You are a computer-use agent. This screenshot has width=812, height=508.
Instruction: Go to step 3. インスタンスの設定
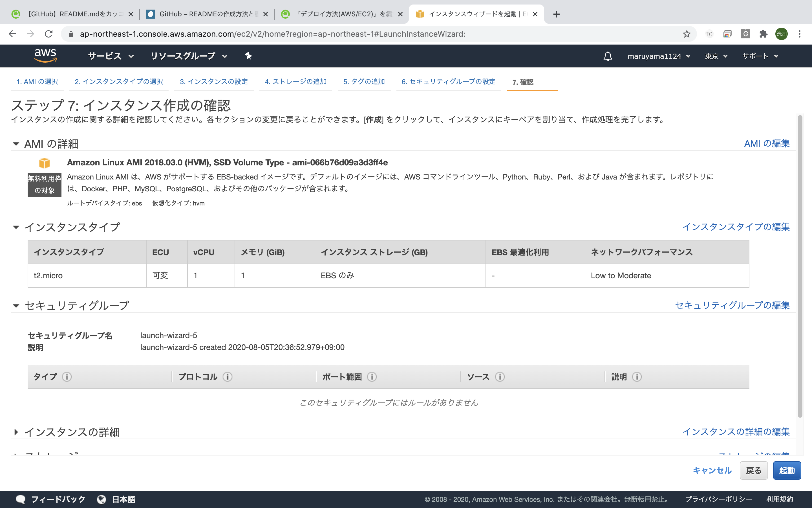pos(214,82)
